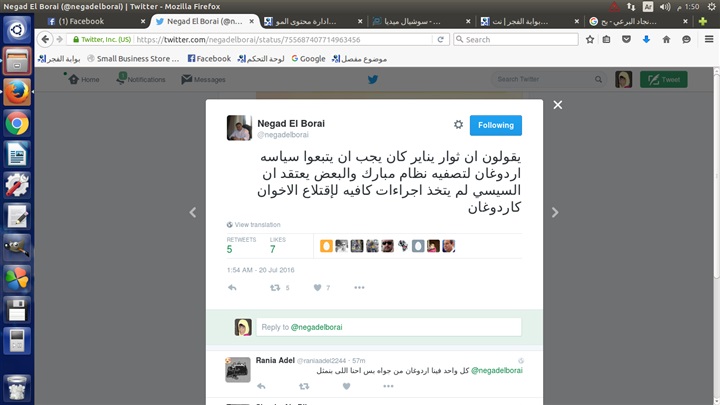720x405 pixels.
Task: Retweet Negad El Borai's tweet
Action: (275, 288)
